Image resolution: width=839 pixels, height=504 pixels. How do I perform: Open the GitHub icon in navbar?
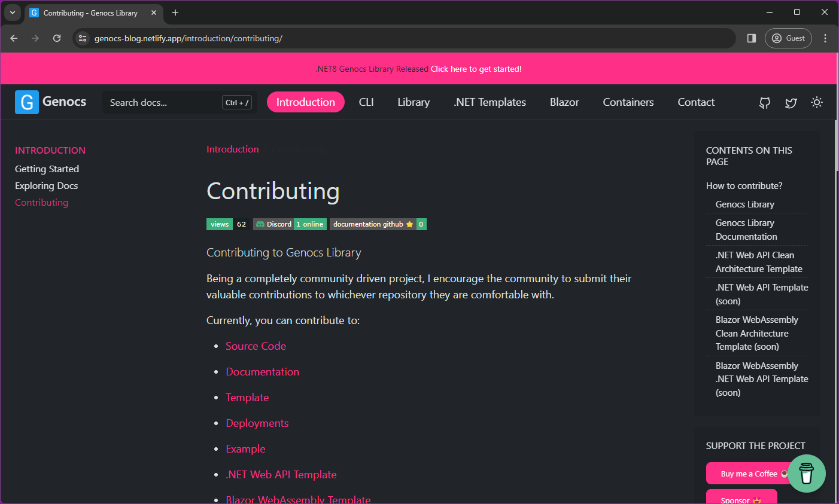click(765, 103)
